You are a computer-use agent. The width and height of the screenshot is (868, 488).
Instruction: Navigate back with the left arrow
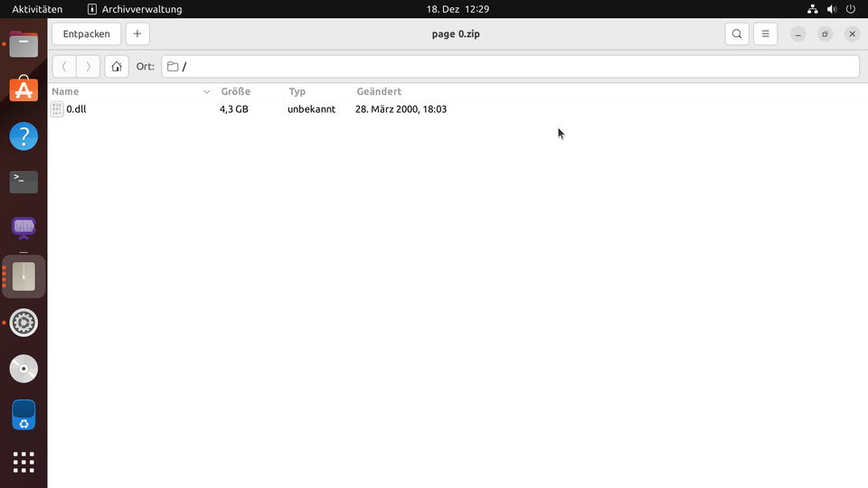pyautogui.click(x=64, y=67)
